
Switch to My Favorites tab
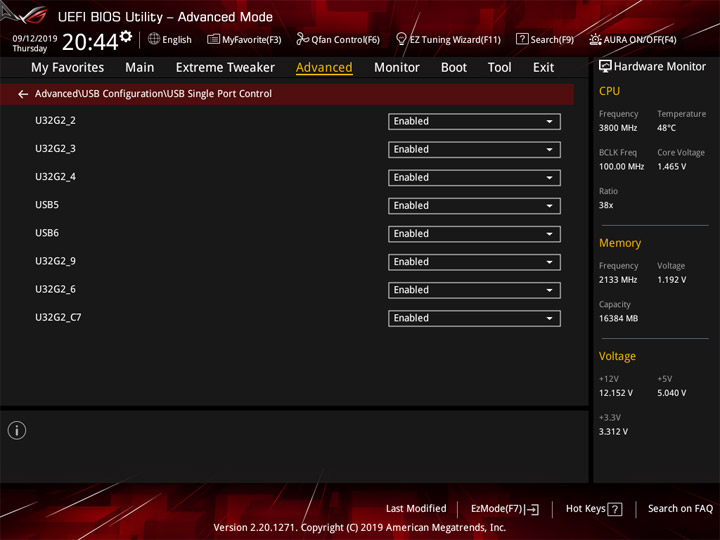coord(68,68)
